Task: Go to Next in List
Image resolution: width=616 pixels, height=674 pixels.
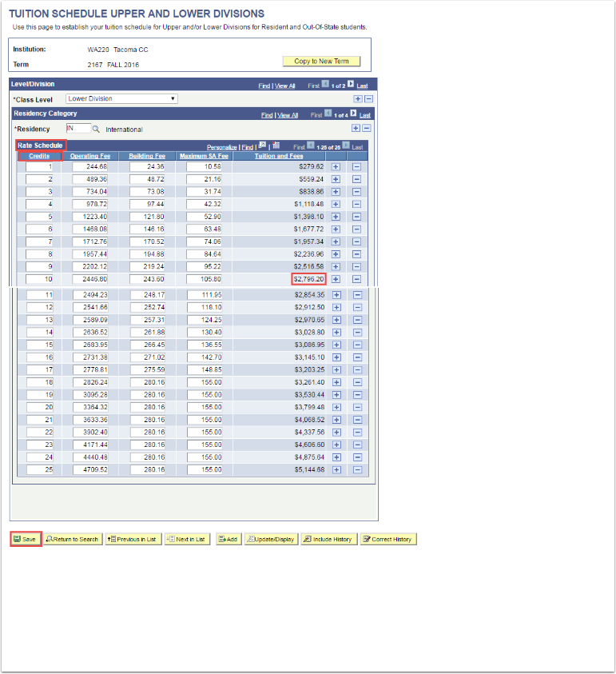Action: (187, 539)
